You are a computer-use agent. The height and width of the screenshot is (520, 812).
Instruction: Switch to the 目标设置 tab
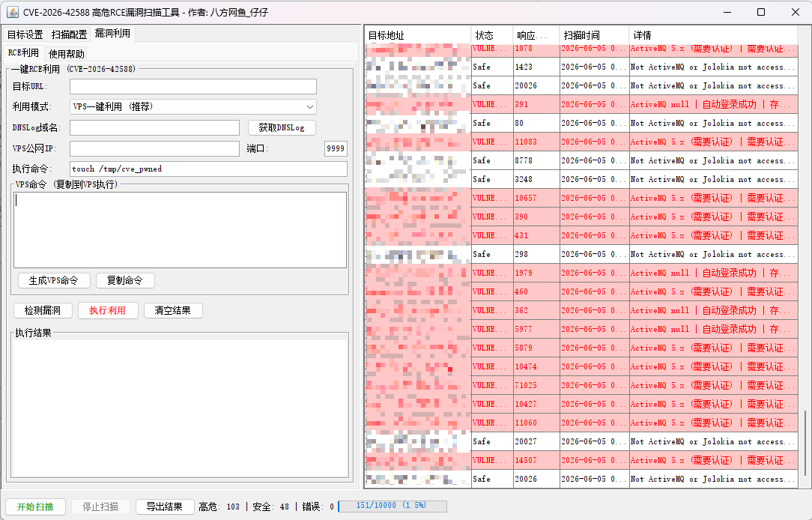(x=25, y=34)
